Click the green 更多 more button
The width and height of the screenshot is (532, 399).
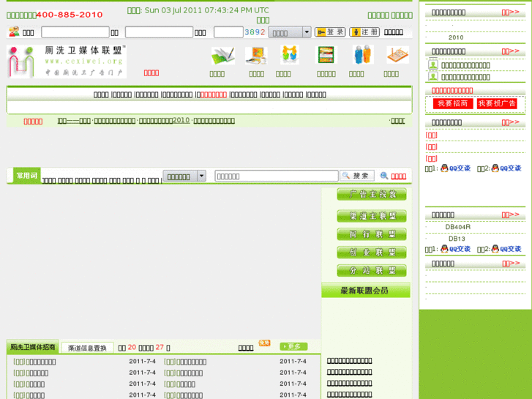pyautogui.click(x=293, y=346)
